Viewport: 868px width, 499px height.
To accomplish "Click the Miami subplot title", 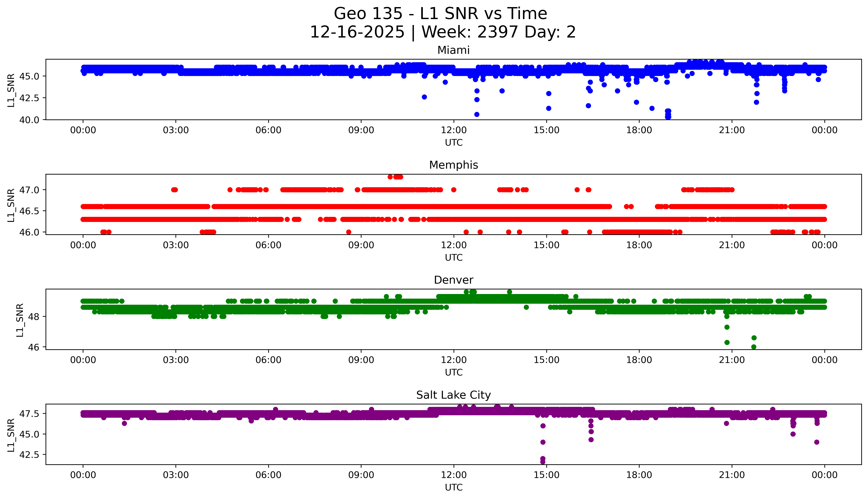I will [x=453, y=50].
